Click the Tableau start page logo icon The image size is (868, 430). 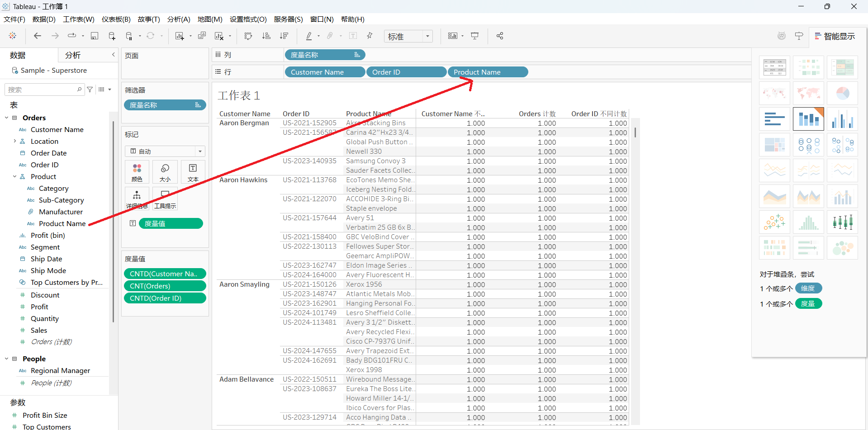[13, 36]
